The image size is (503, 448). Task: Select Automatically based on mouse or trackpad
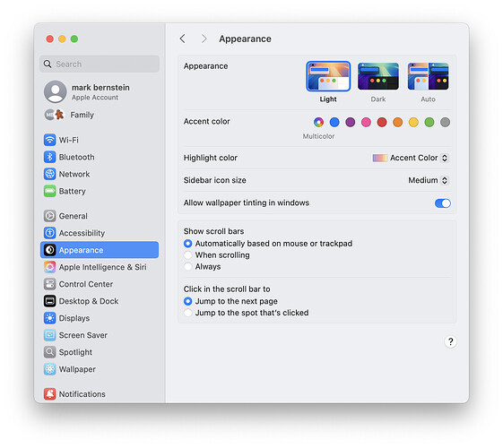(187, 244)
